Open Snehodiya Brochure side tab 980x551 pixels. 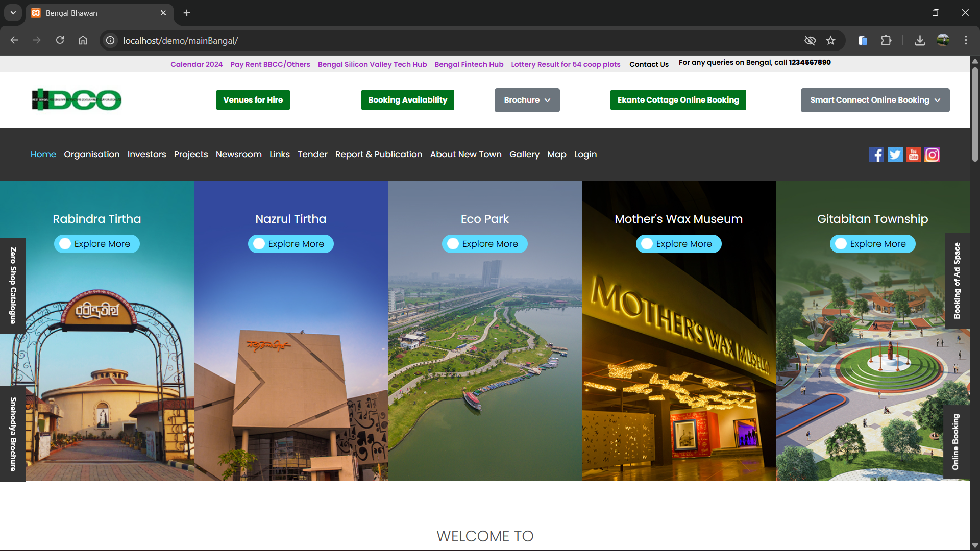[13, 434]
